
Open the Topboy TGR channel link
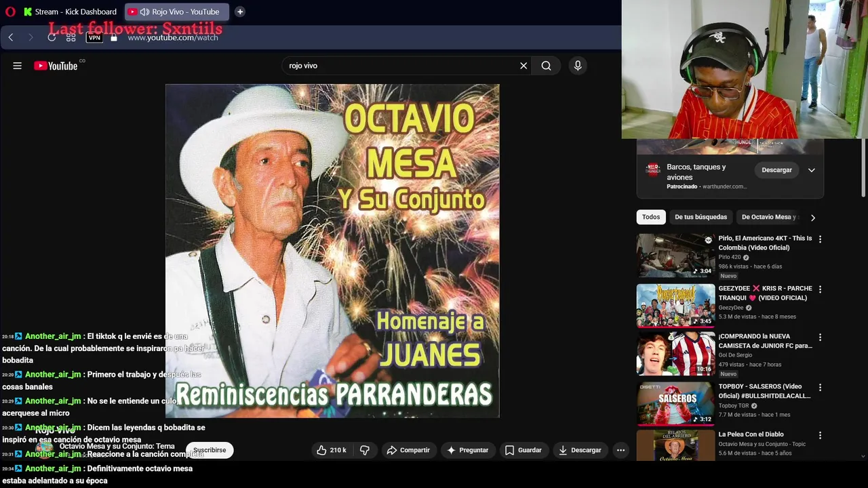pyautogui.click(x=734, y=406)
